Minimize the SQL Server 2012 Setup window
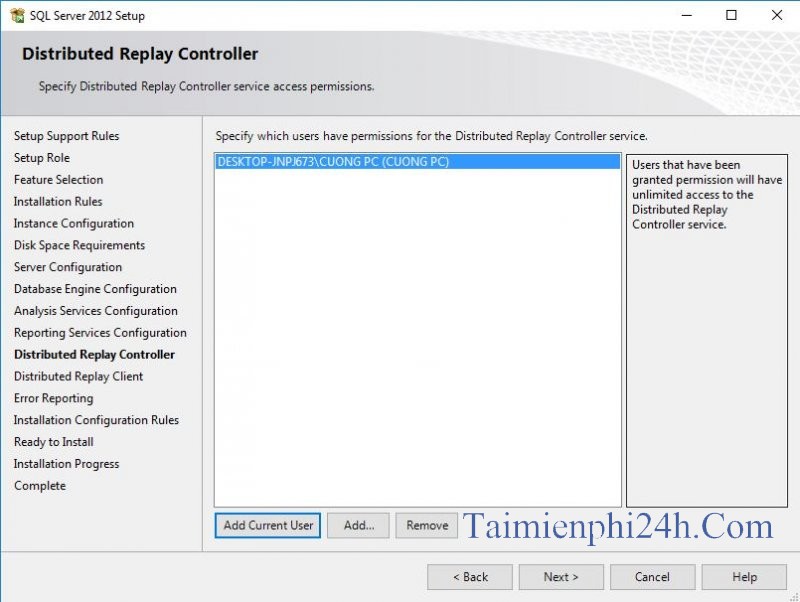This screenshot has height=602, width=800. 687,15
